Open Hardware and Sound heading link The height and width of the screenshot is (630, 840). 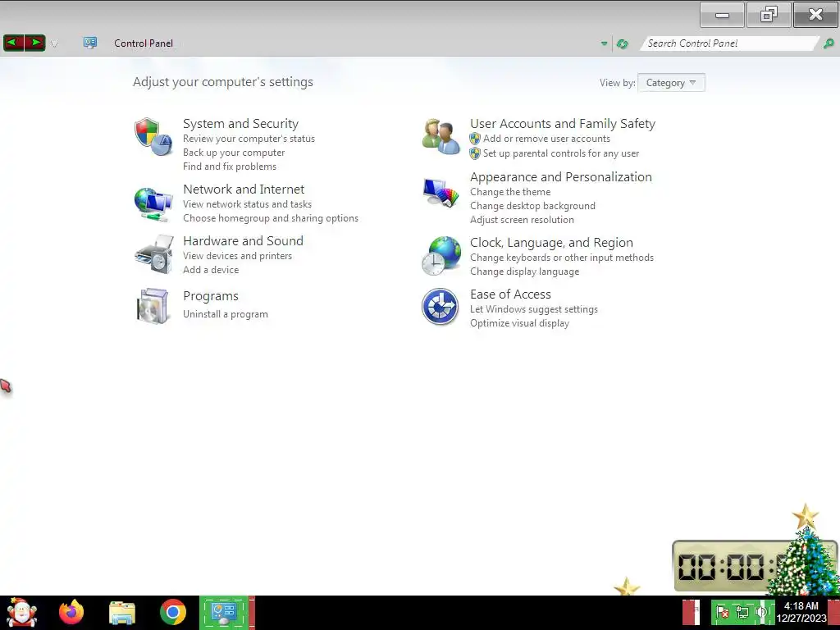pyautogui.click(x=243, y=241)
